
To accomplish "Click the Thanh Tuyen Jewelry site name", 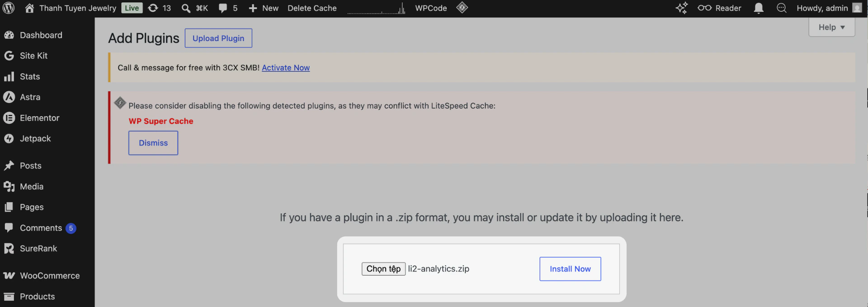I will tap(78, 8).
